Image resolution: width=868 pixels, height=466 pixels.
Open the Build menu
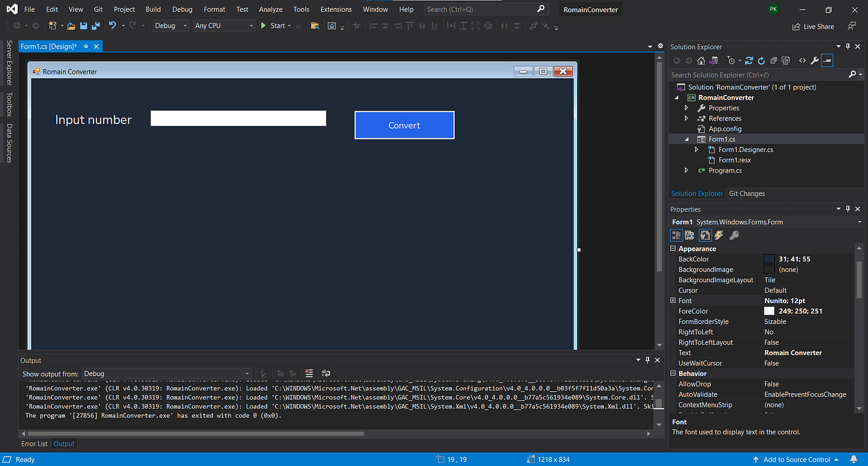point(153,10)
